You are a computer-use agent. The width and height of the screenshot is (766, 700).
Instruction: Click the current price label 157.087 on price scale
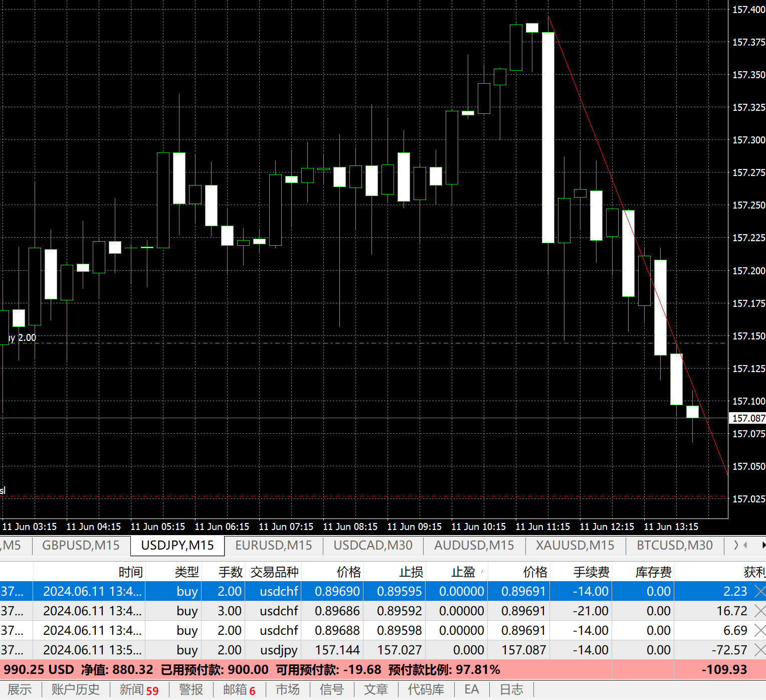tap(747, 418)
